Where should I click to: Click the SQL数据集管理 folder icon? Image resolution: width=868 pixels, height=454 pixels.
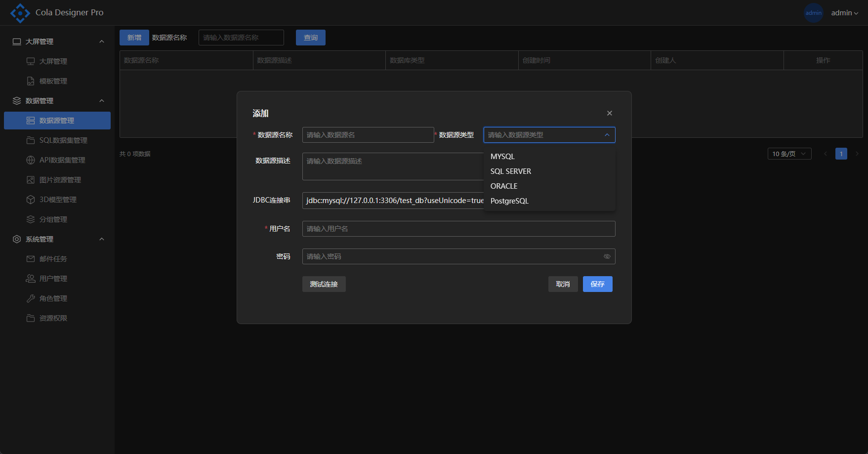tap(31, 140)
